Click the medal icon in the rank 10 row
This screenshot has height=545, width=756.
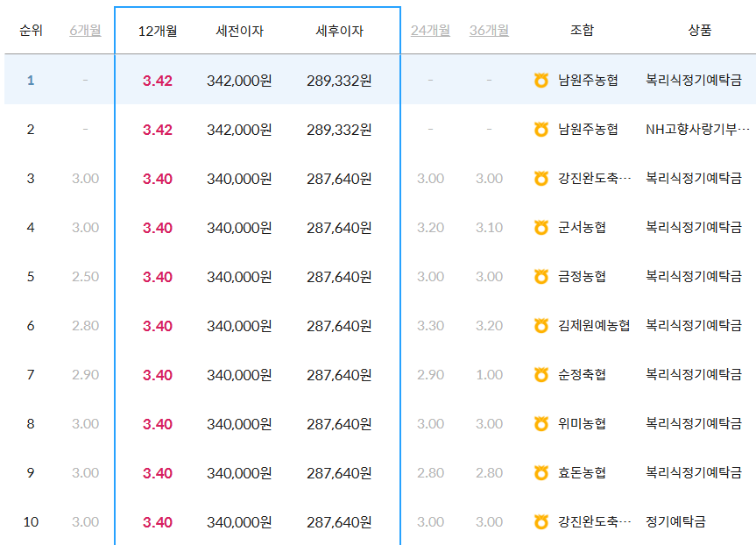(x=541, y=522)
